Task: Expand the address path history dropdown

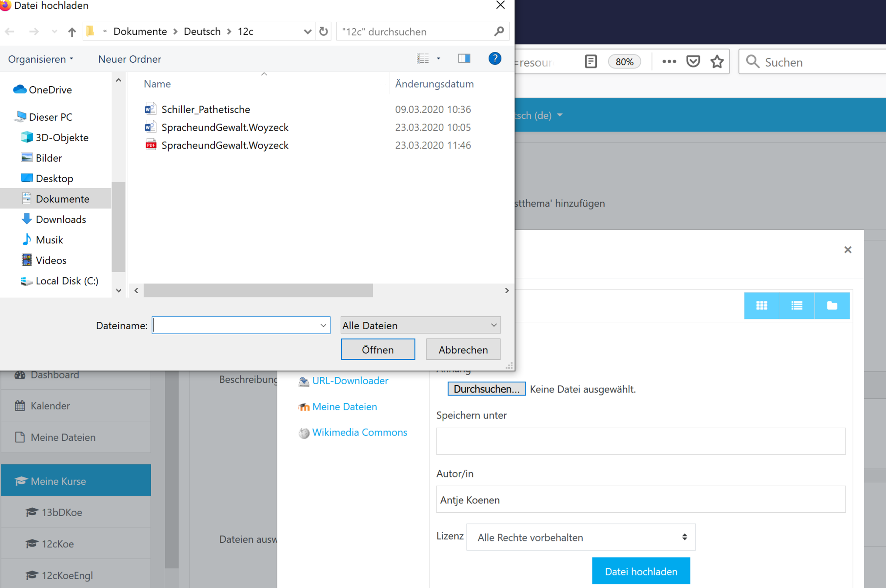Action: coord(307,31)
